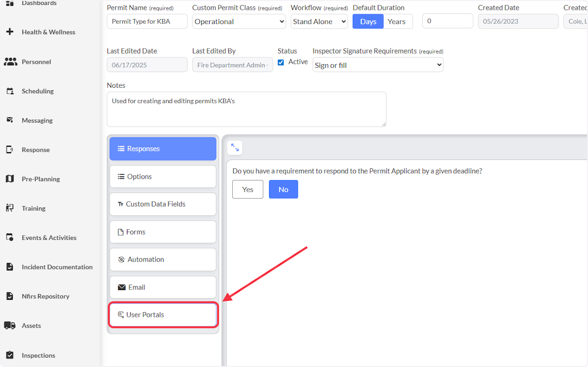Open the Custom Permit Class dropdown
The image size is (588, 367).
point(239,22)
